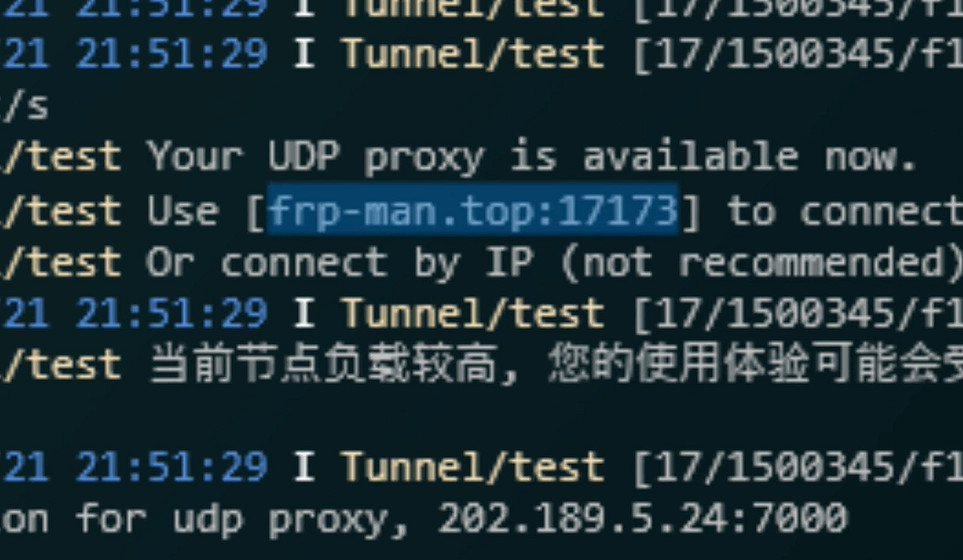The image size is (963, 560).
Task: Click the /test prefix before "Your UDP proxy"
Action: click(x=61, y=157)
